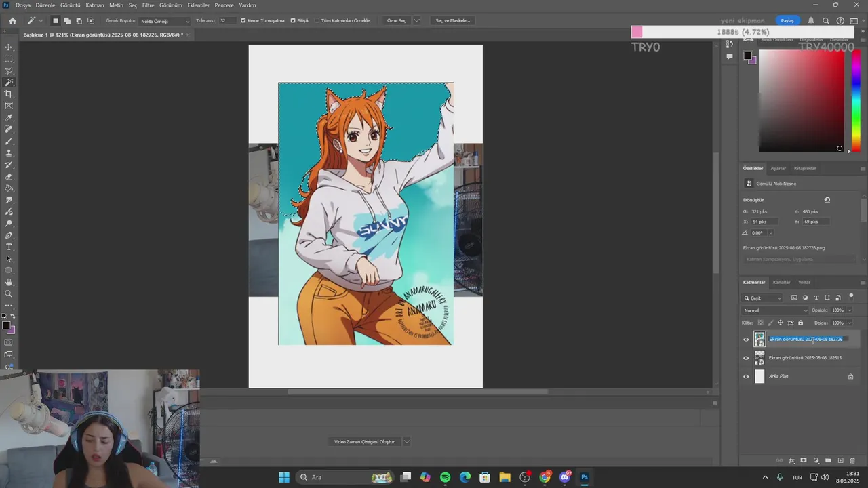Screen dimensions: 868x488
Task: Select the Pen tool
Action: click(9, 235)
